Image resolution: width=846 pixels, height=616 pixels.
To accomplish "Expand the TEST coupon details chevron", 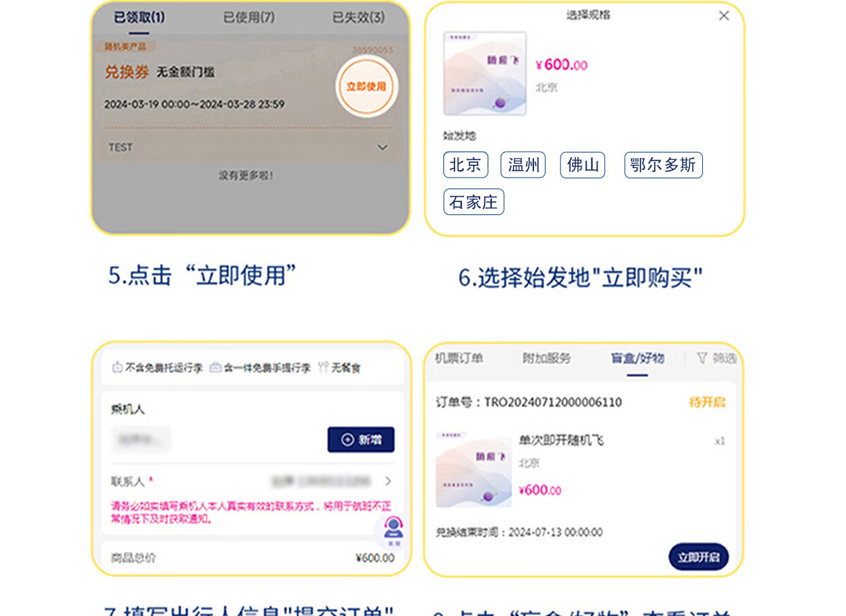I will pos(382,147).
